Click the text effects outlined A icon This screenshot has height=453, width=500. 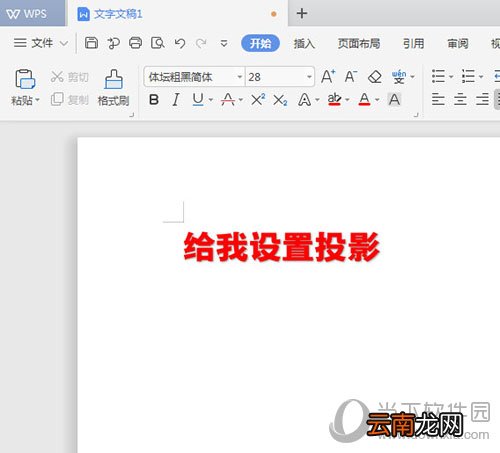click(x=305, y=100)
